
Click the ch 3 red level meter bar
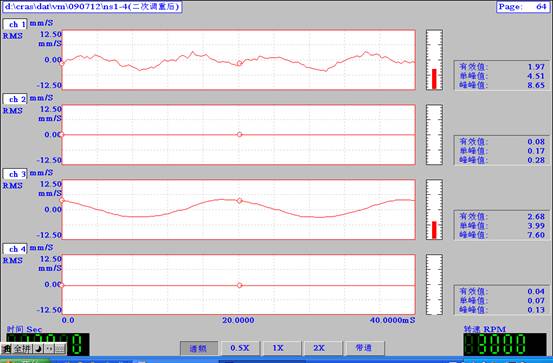coord(434,230)
